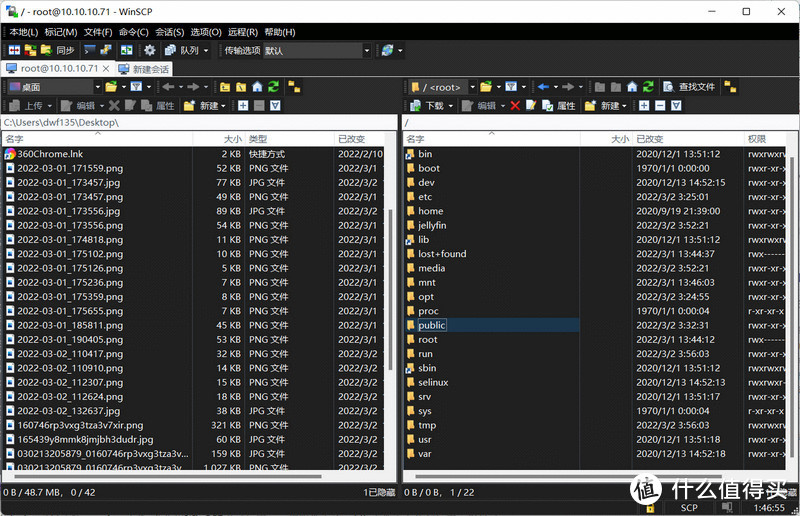Image resolution: width=800 pixels, height=516 pixels.
Task: Click the synchronize browsing folder icon
Action: click(30, 50)
